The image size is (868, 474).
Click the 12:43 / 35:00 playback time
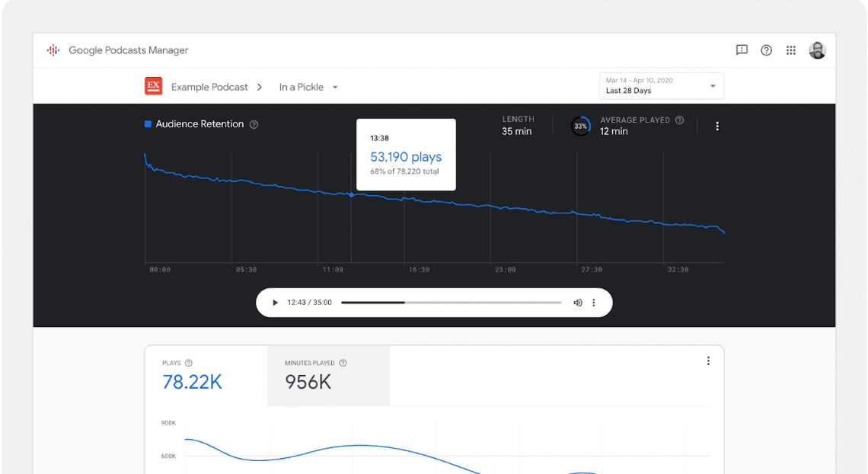[x=309, y=303]
